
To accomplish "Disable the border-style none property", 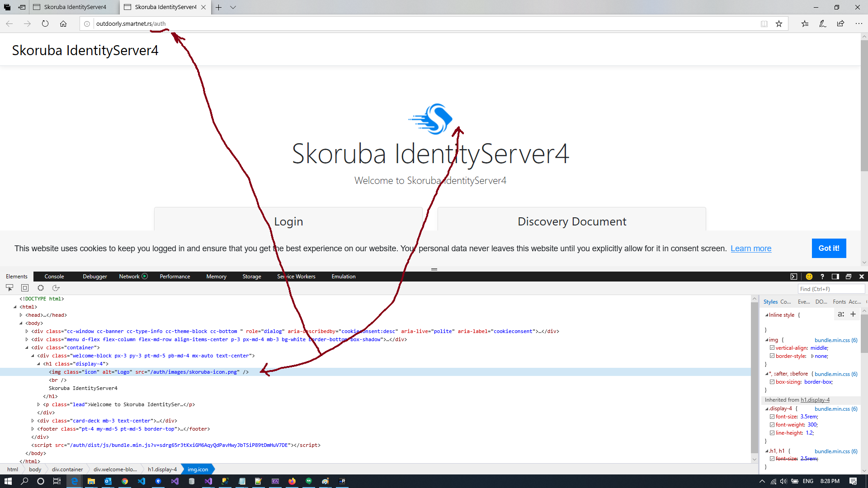I will pyautogui.click(x=772, y=356).
